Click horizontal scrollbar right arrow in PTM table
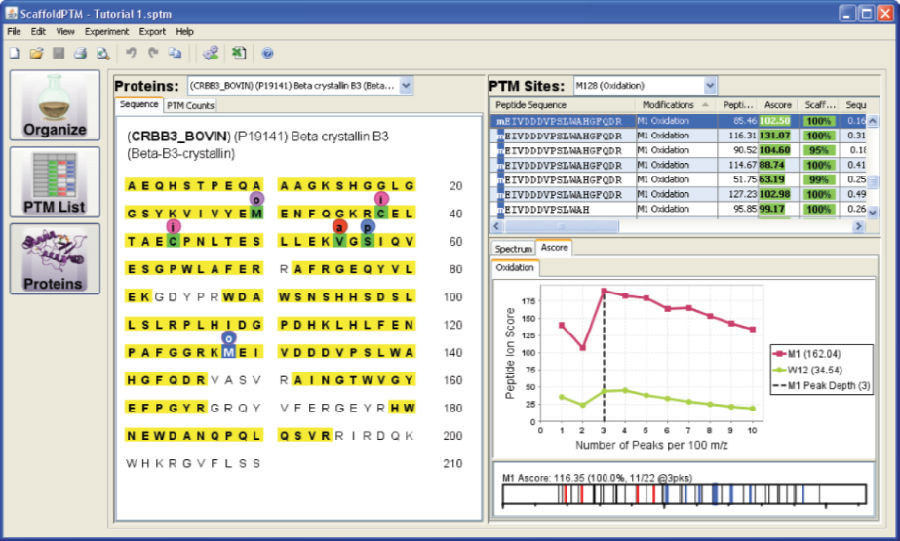Viewport: 900px width, 541px height. 859,226
